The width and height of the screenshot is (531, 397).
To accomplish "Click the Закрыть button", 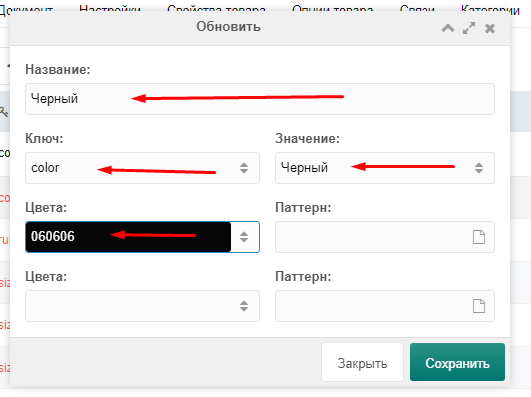I will pos(362,362).
